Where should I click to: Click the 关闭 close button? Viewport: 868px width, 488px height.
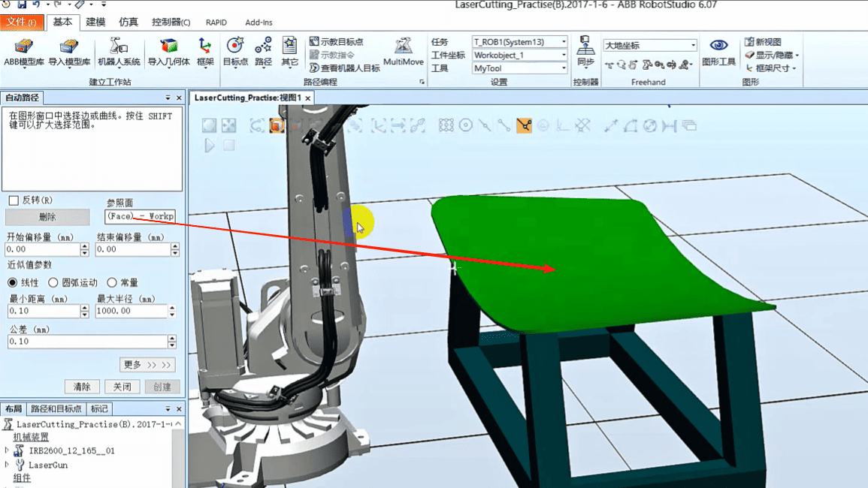[122, 387]
